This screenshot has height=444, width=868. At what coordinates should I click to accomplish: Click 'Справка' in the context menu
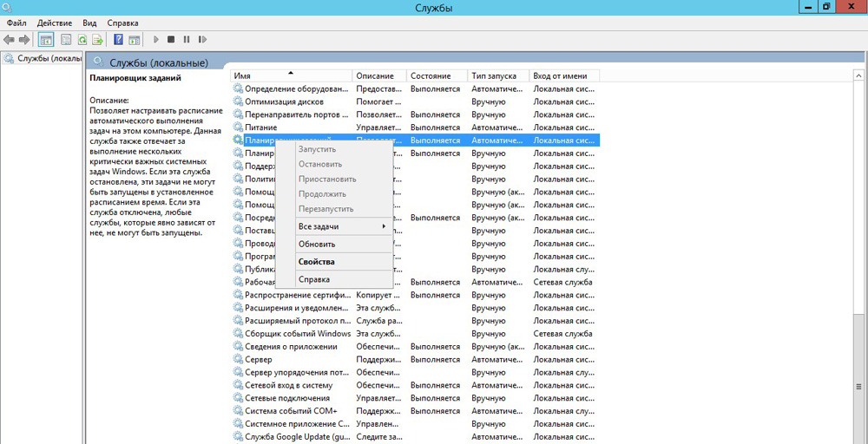click(x=313, y=279)
